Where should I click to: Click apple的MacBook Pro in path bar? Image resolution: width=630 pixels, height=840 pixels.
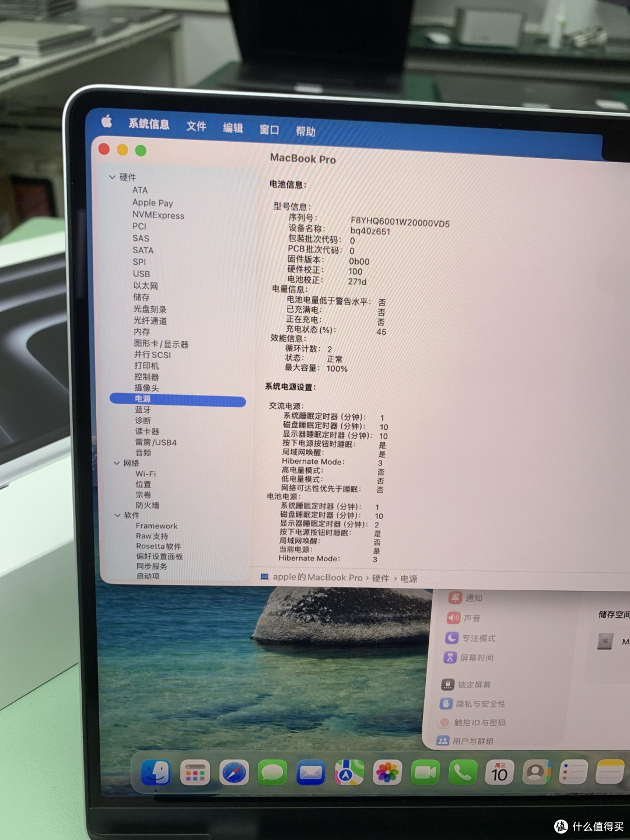pyautogui.click(x=317, y=577)
